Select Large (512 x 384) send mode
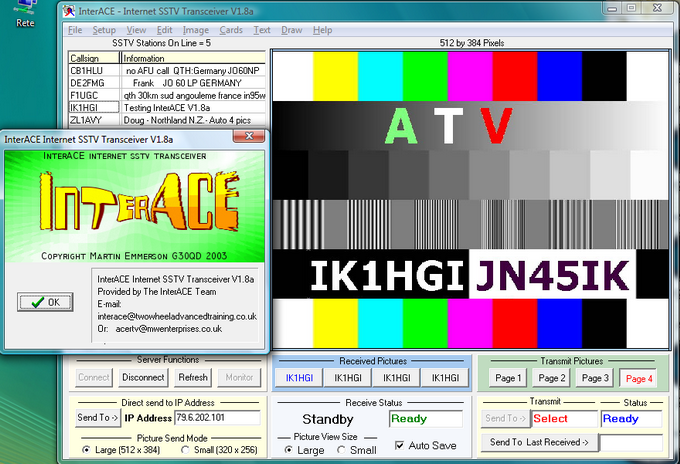The height and width of the screenshot is (464, 680). [121, 450]
